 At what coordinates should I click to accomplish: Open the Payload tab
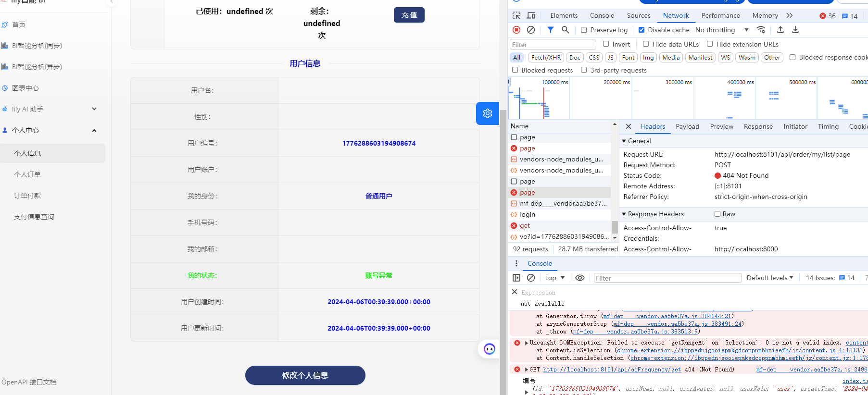(x=688, y=126)
